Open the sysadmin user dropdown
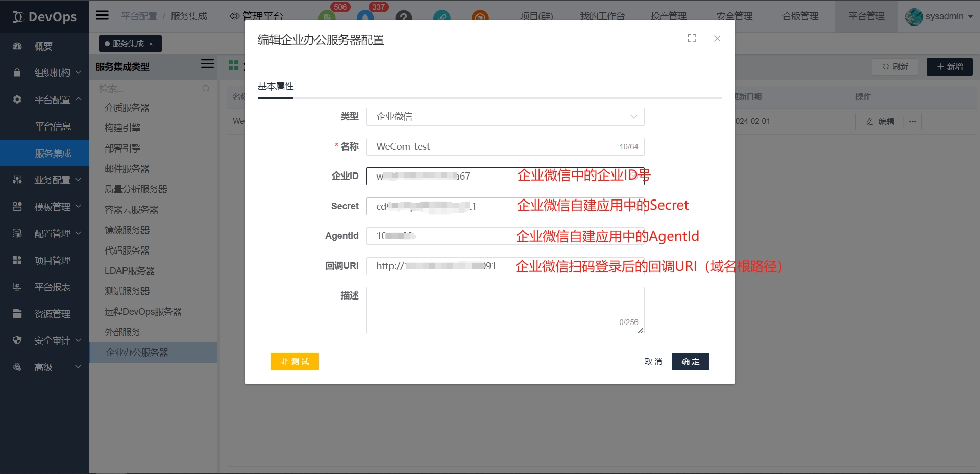Screen dimensions: 980x474 939,16
